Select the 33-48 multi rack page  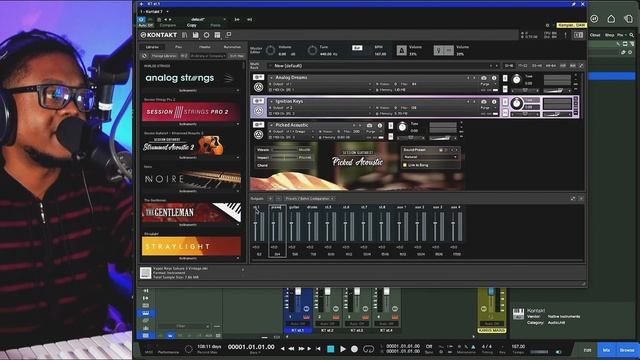tap(536, 66)
